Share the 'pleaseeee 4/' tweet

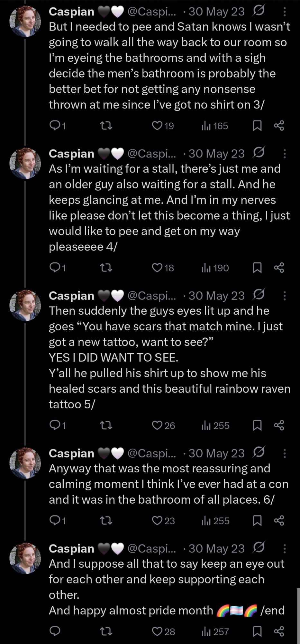point(279,268)
